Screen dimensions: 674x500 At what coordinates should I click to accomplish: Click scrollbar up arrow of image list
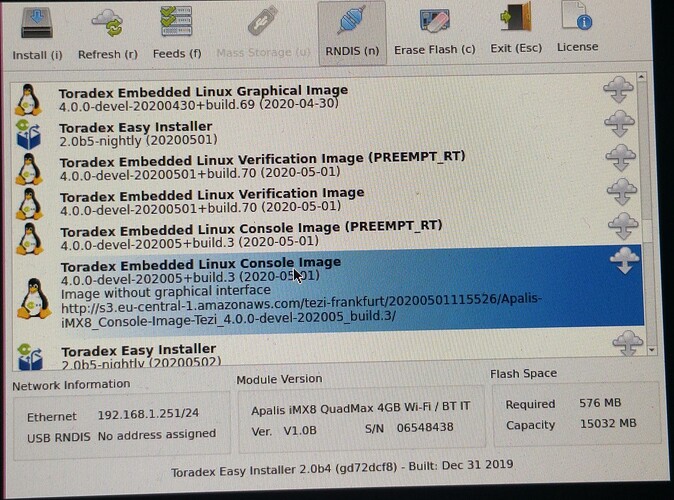point(642,77)
